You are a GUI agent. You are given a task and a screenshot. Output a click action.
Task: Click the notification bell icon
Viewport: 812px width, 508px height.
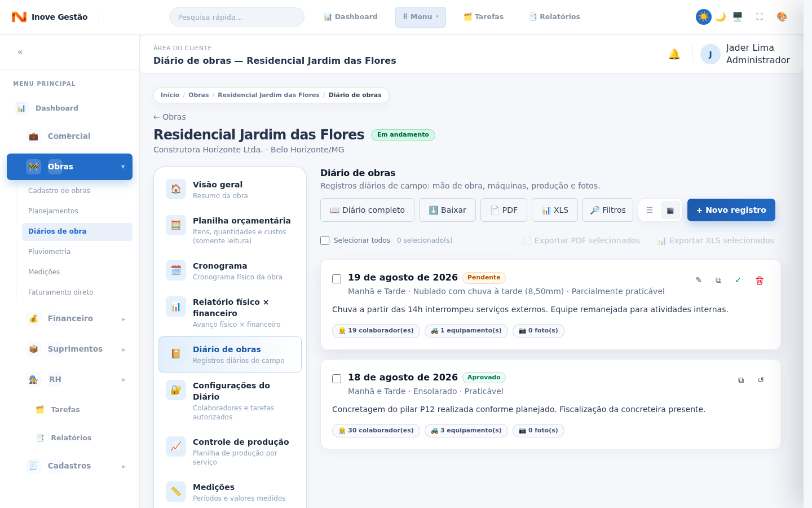point(674,54)
